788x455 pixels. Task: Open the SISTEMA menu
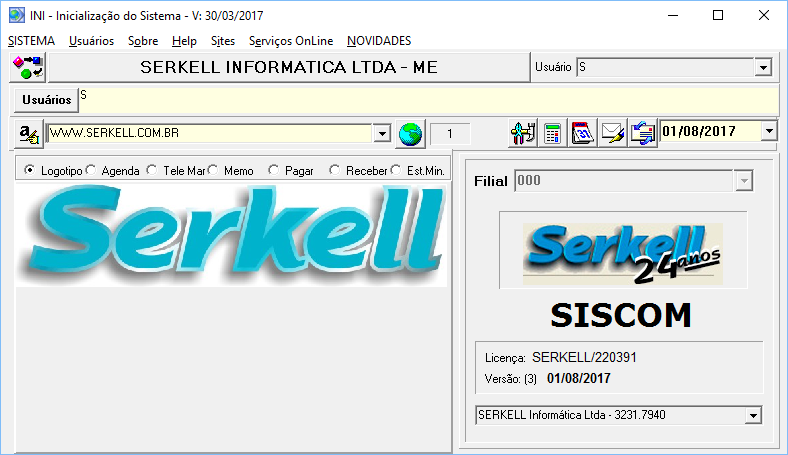tap(31, 41)
